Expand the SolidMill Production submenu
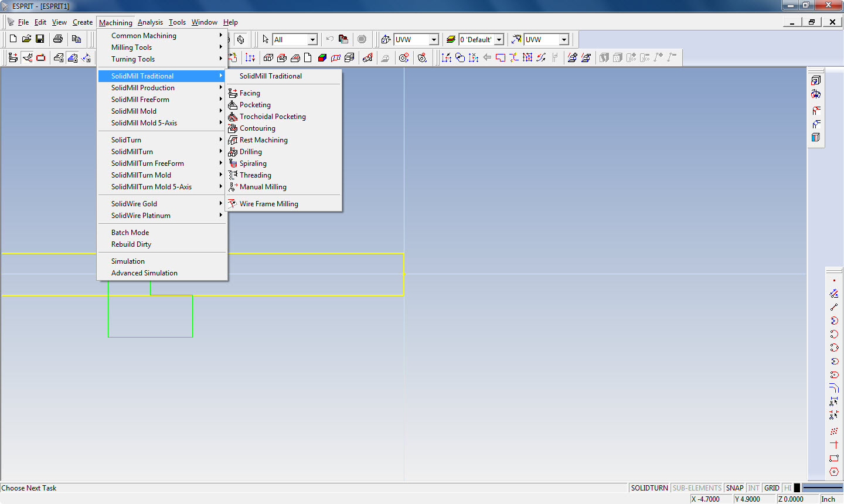The width and height of the screenshot is (844, 504). coord(162,88)
